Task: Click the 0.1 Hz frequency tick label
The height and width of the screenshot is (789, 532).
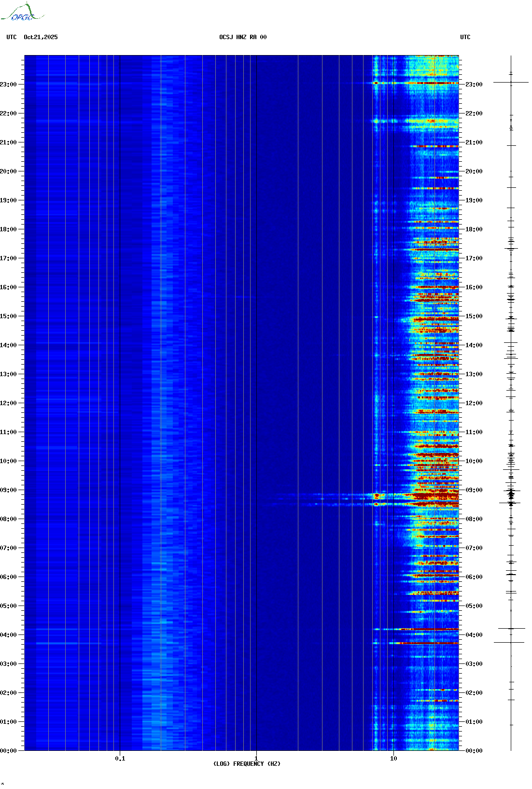Action: pyautogui.click(x=120, y=758)
